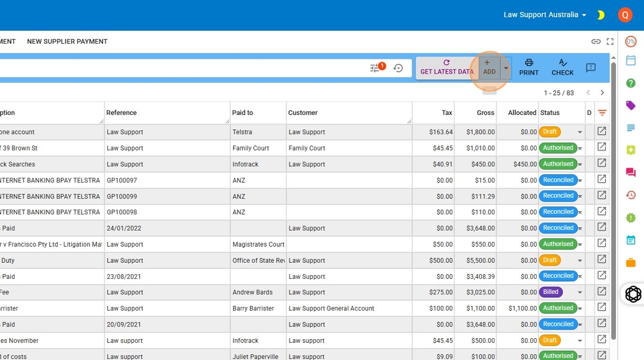Open Law Support Australia organisation dropdown

545,15
